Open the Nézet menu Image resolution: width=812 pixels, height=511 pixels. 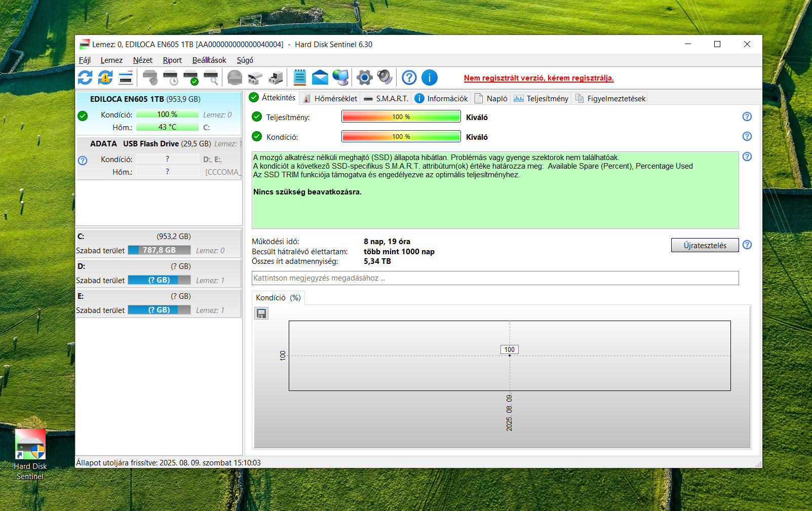[143, 60]
